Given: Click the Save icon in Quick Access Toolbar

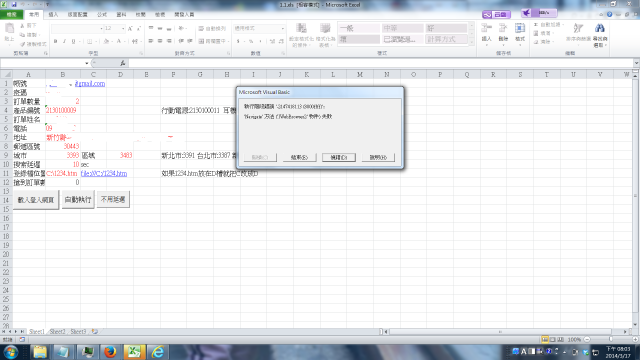Looking at the screenshot, I should click(13, 4).
